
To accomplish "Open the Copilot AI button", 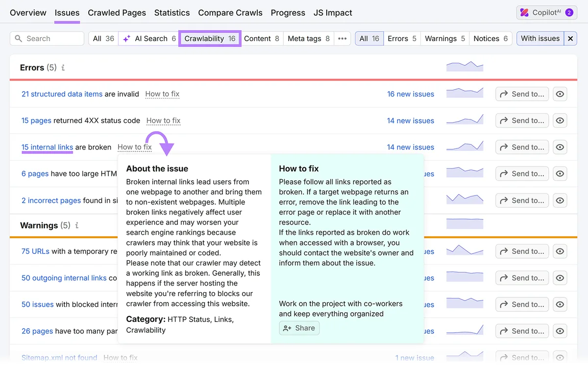I will [546, 13].
